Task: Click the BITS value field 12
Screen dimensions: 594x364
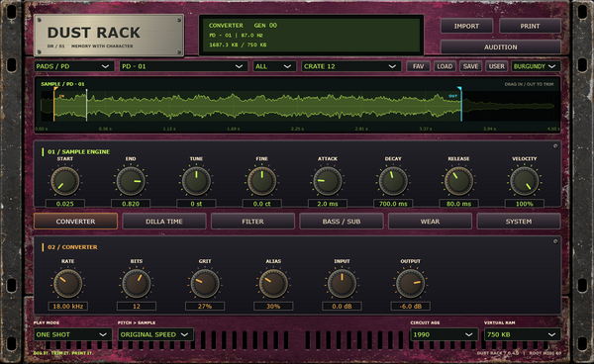Action: (137, 306)
